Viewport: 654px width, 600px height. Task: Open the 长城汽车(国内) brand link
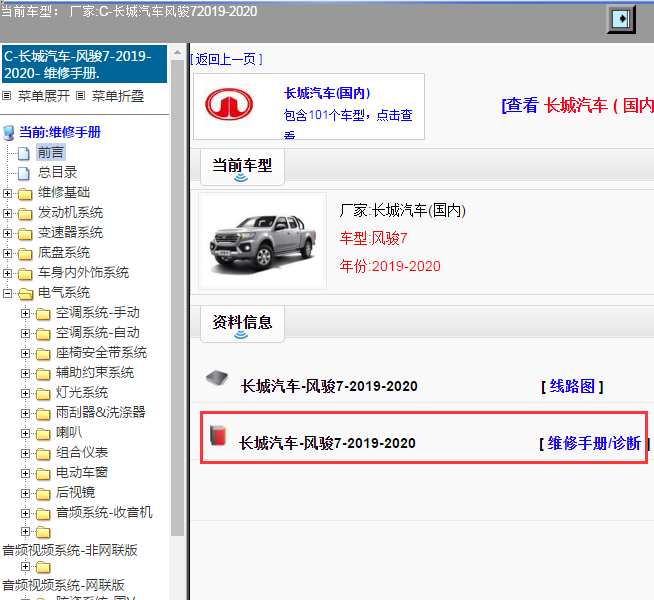[327, 93]
